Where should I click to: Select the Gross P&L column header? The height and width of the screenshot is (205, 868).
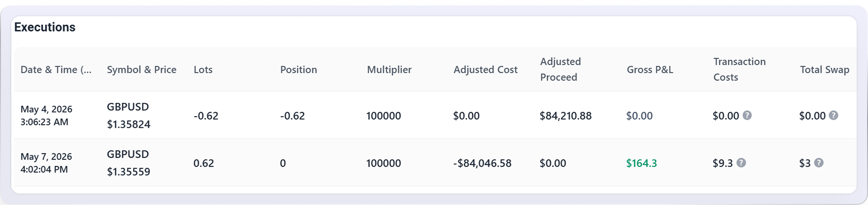tap(650, 70)
